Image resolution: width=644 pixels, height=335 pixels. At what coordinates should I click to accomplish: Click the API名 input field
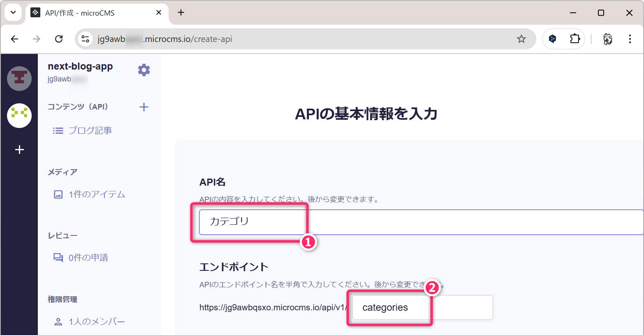[x=419, y=222]
